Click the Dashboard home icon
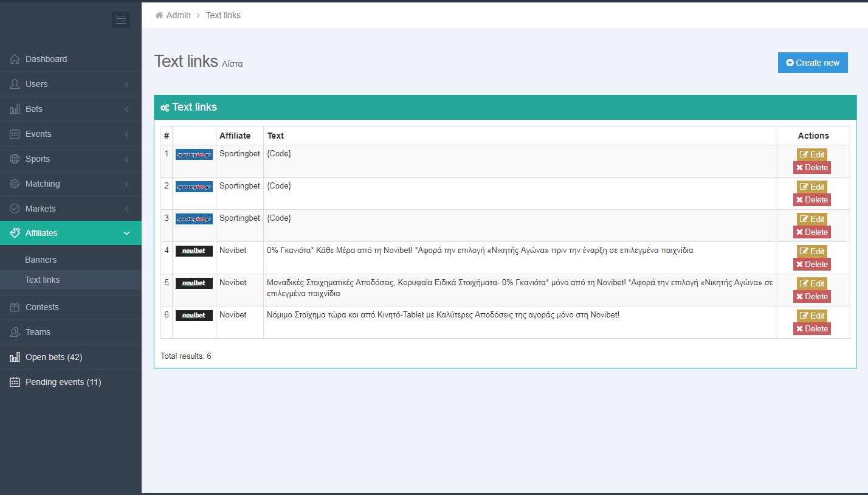This screenshot has width=868, height=495. pos(15,59)
